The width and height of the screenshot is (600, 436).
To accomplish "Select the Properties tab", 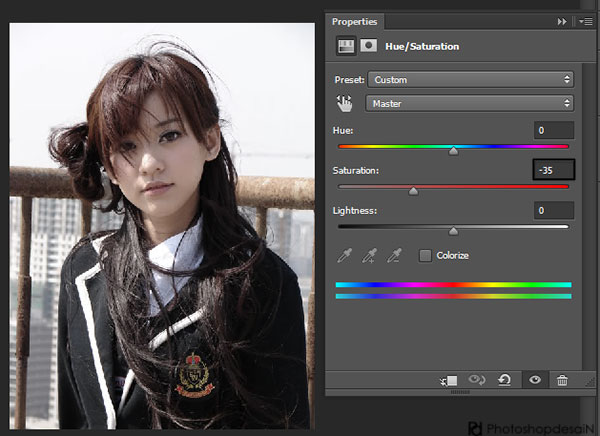I will point(357,21).
